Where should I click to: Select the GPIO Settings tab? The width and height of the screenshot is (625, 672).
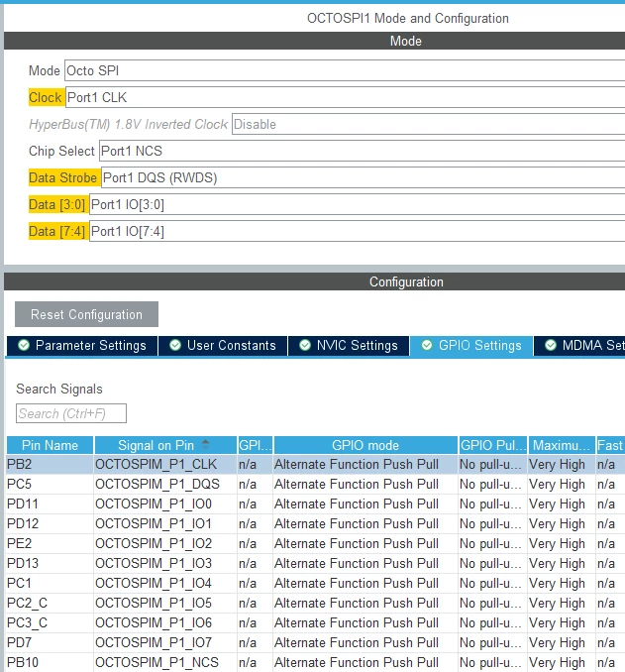tap(471, 346)
